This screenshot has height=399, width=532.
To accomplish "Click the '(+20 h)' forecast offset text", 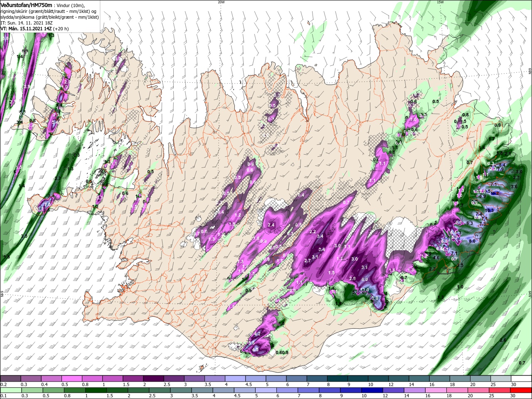I will (x=61, y=29).
